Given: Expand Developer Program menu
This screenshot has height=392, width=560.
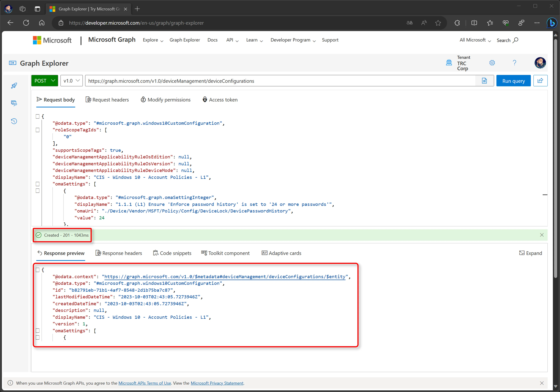Looking at the screenshot, I should pos(293,40).
